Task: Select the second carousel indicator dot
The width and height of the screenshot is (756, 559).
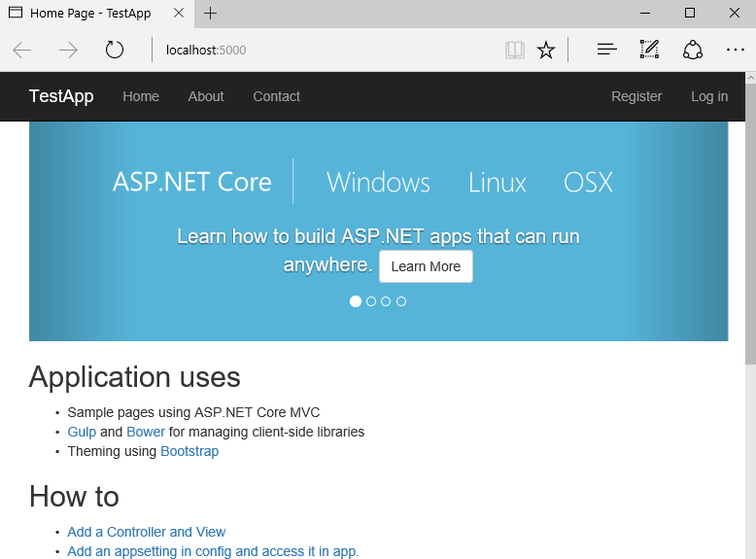Action: (371, 301)
